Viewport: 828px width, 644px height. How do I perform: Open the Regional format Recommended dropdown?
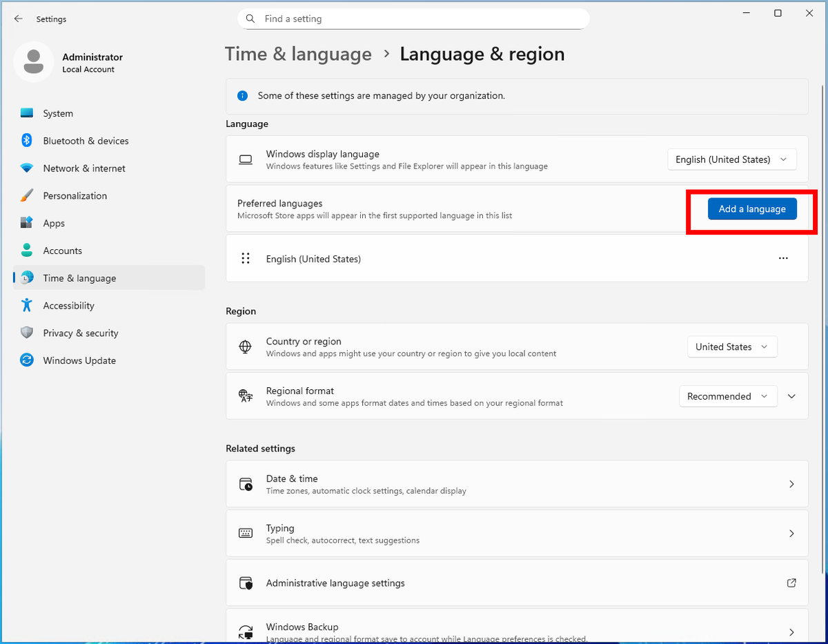coord(728,396)
